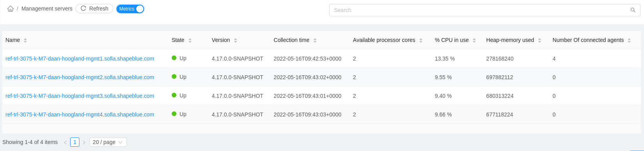
Task: Sort by Heap-memory used arrows
Action: (540, 40)
